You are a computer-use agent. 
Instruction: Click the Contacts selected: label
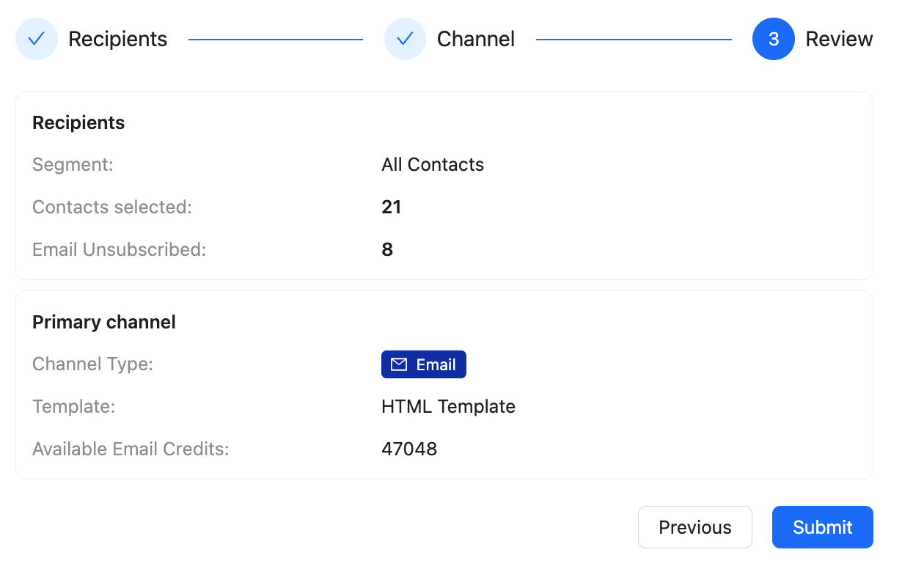click(112, 207)
